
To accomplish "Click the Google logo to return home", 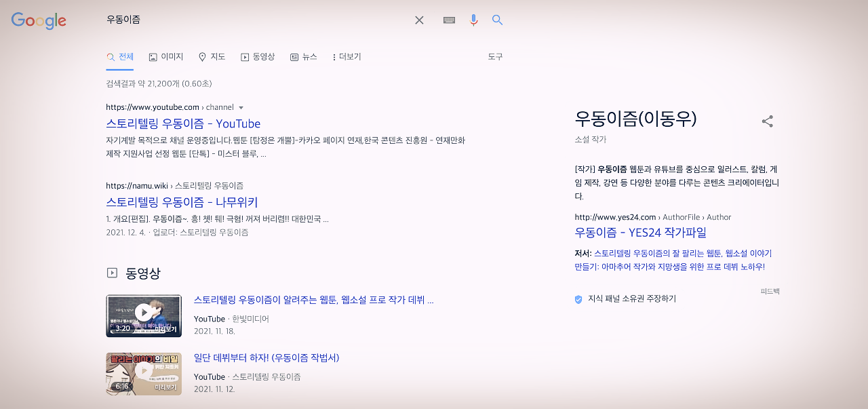I will point(39,21).
